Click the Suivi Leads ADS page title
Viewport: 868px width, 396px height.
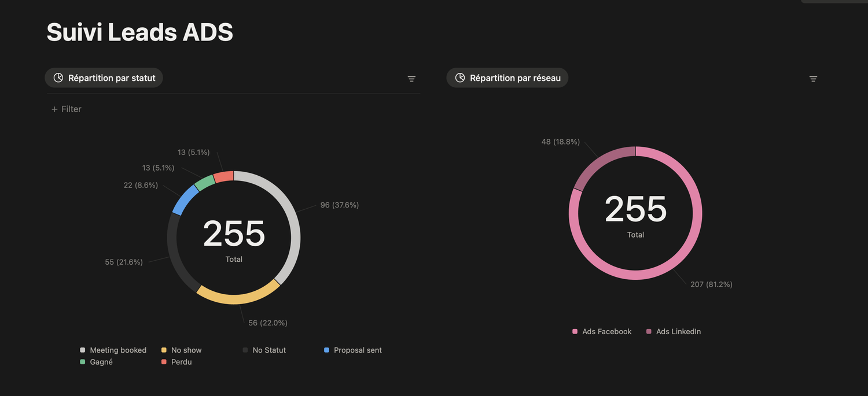coord(140,32)
